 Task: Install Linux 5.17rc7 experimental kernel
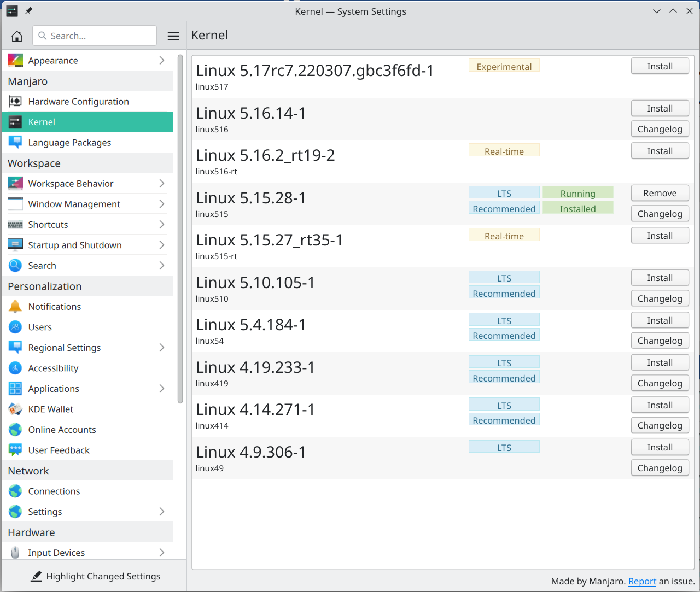[660, 66]
